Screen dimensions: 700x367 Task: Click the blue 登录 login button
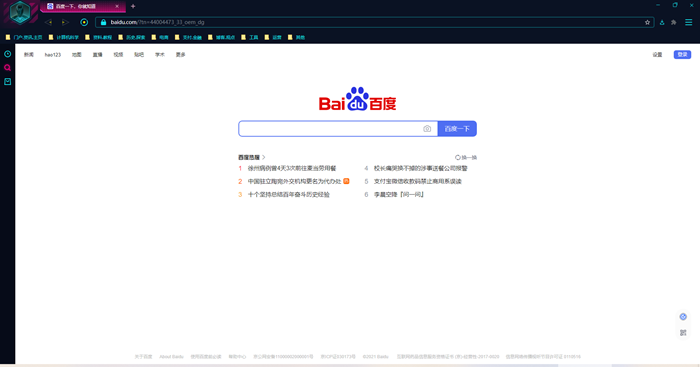tap(682, 54)
